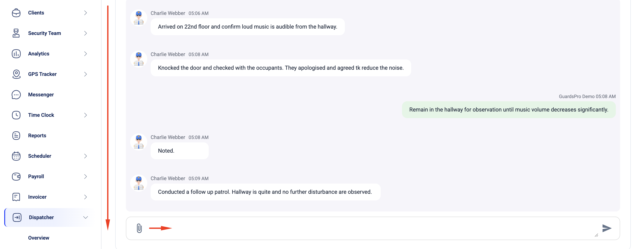This screenshot has width=644, height=249.
Task: Send the message with the arrow icon
Action: 607,228
